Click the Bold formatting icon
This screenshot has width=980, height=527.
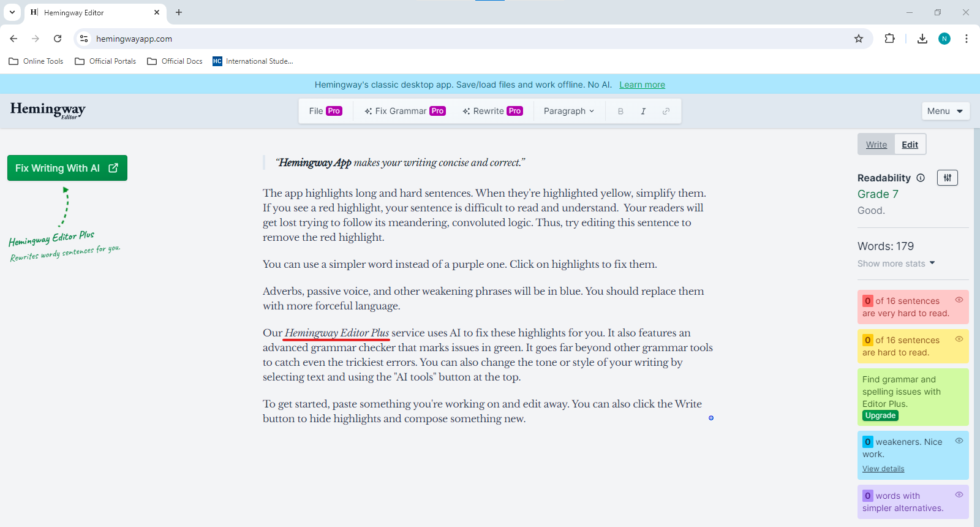point(620,111)
